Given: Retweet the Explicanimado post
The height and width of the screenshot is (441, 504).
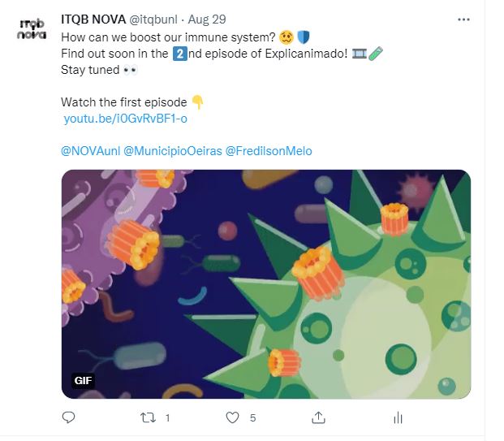Looking at the screenshot, I should [x=147, y=417].
